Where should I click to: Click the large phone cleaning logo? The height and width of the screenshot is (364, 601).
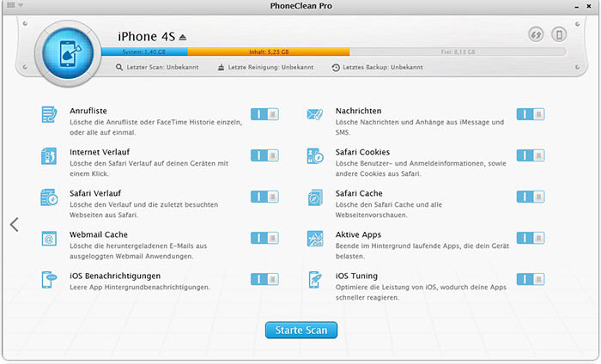[x=68, y=53]
